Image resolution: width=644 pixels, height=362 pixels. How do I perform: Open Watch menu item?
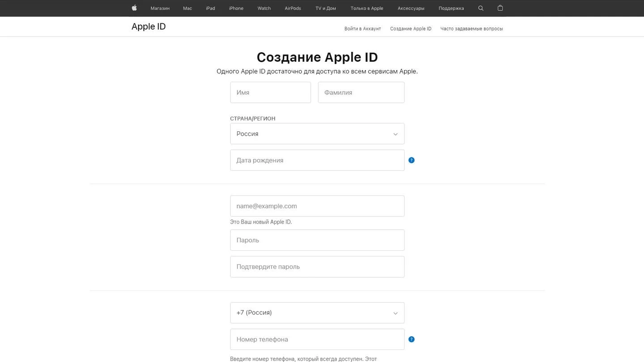(264, 8)
